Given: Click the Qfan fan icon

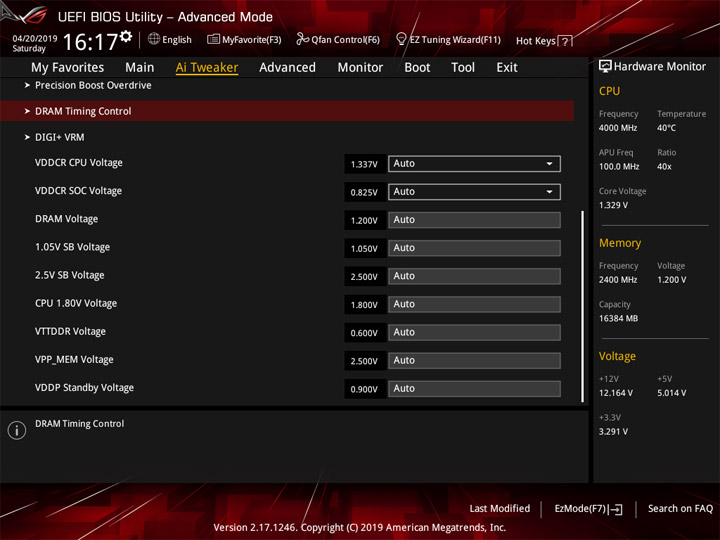Looking at the screenshot, I should [302, 39].
